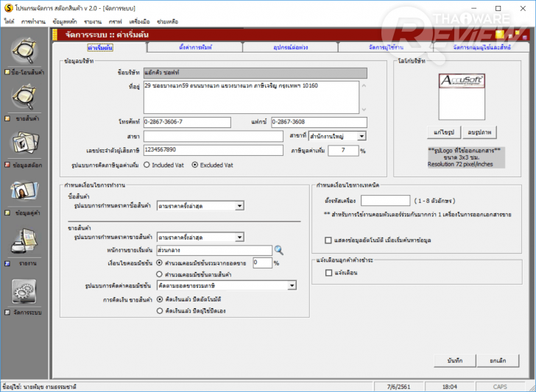Click the โทรศัพท์ phone field
The image size is (536, 392).
[187, 122]
